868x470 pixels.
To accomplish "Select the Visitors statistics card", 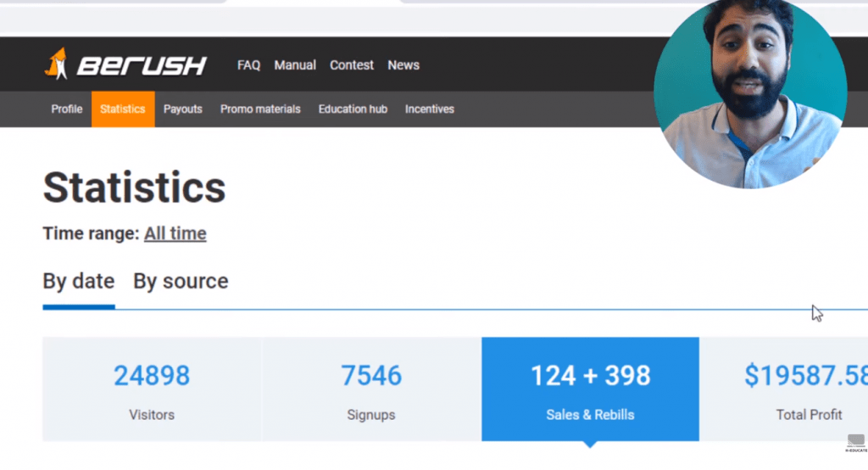I will tap(152, 389).
